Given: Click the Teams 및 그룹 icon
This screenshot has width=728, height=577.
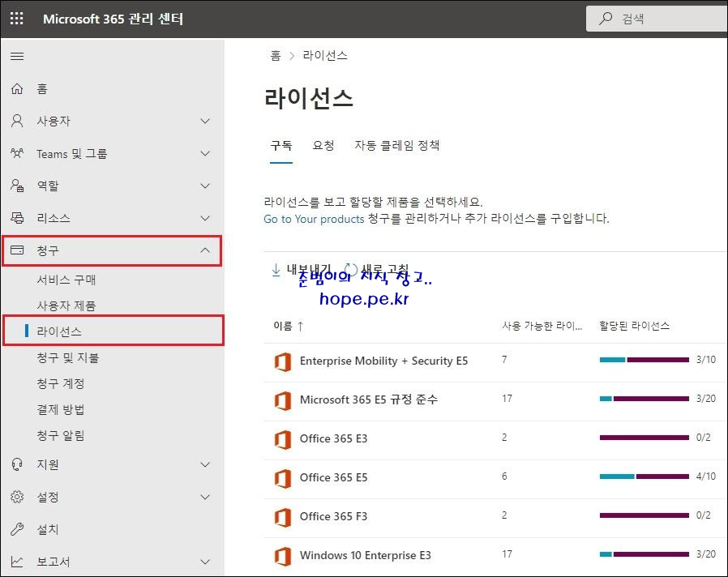Looking at the screenshot, I should [x=17, y=153].
